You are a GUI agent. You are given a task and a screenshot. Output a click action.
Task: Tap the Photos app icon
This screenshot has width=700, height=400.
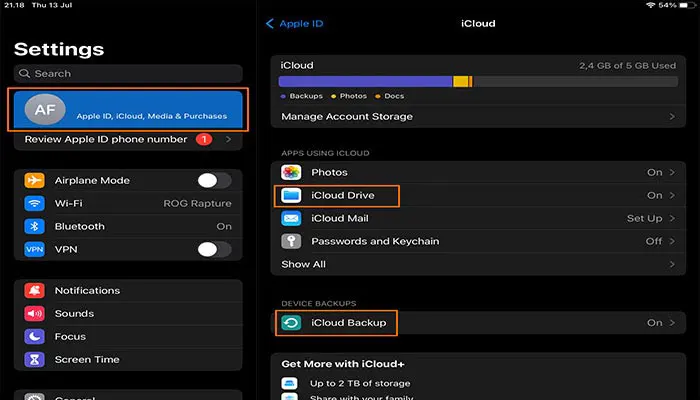[291, 172]
